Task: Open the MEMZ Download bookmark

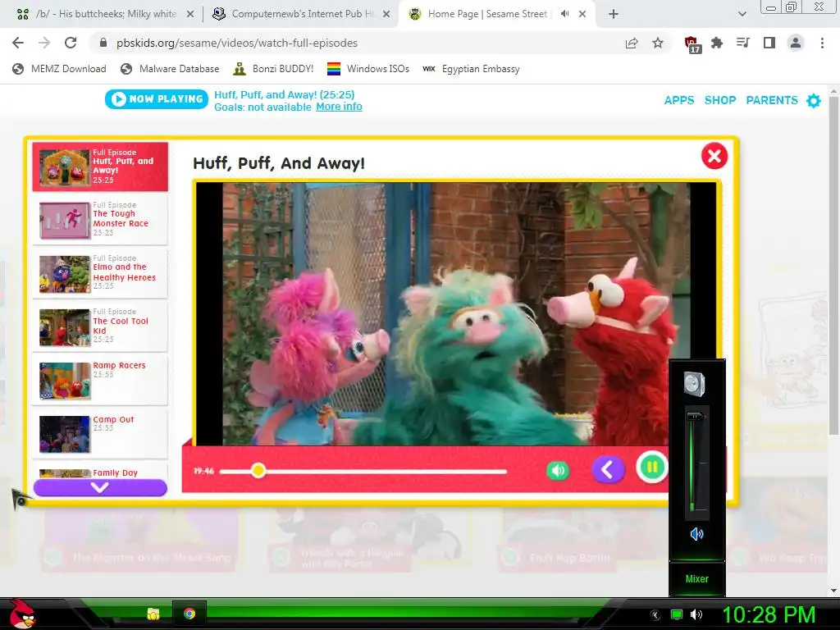Action: click(59, 69)
